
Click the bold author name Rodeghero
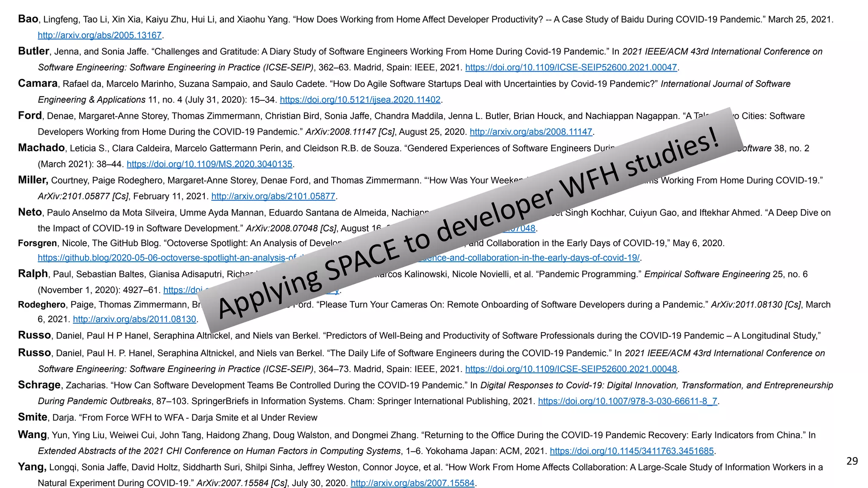42,305
